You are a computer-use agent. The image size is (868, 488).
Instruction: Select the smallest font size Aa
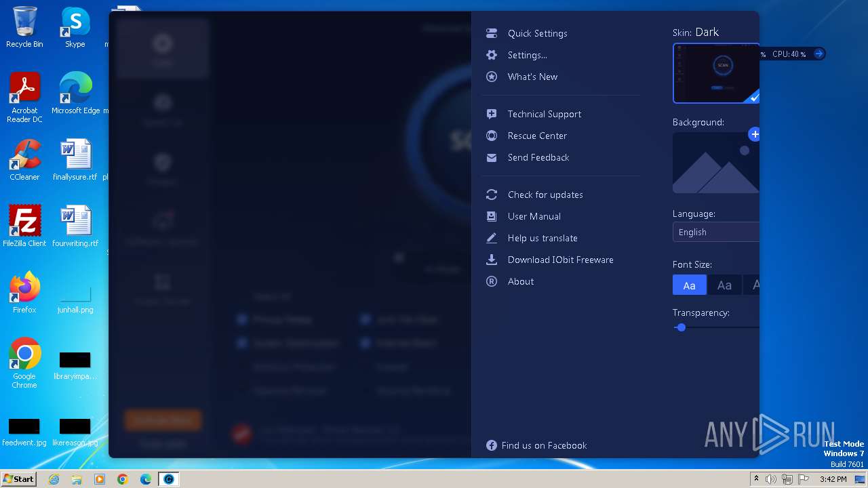(689, 285)
